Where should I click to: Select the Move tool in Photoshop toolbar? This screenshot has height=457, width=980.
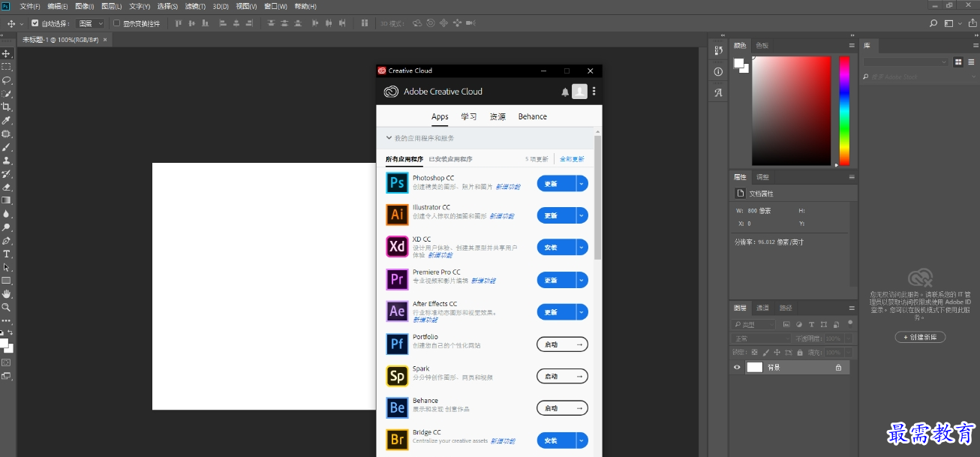click(6, 54)
